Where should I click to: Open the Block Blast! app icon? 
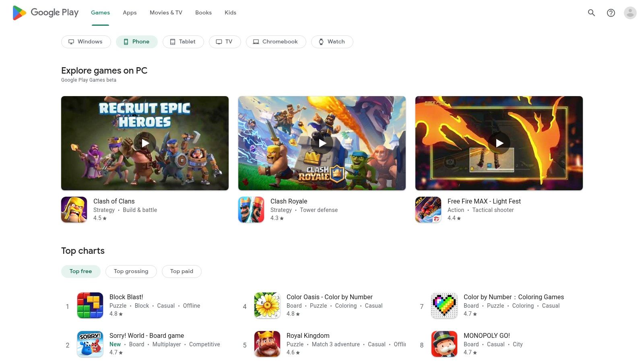pos(90,305)
